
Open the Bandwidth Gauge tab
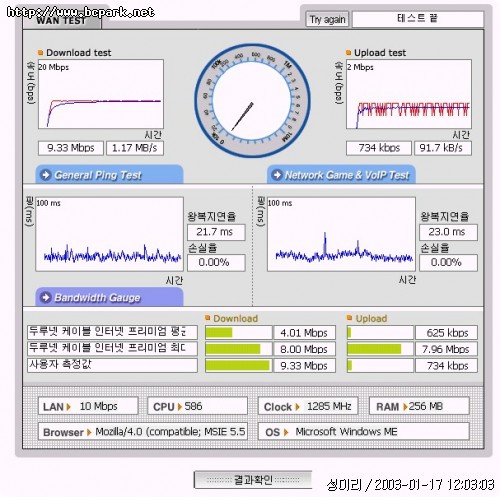109,297
